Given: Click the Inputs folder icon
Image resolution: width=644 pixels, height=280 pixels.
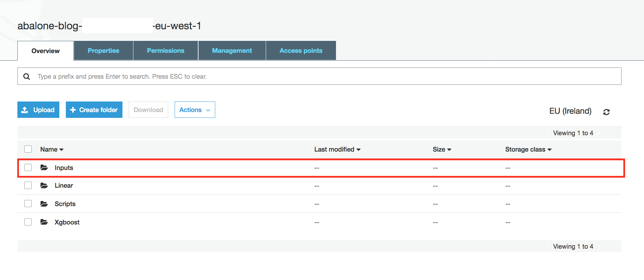Looking at the screenshot, I should pos(44,167).
